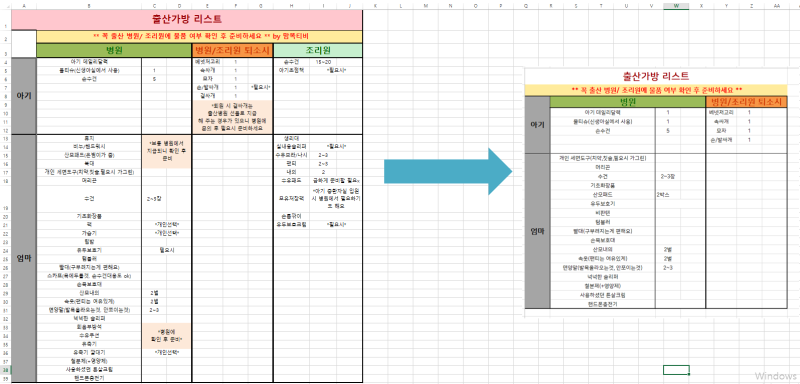Select the active cell in column W
The height and width of the screenshot is (384, 800).
(x=676, y=370)
